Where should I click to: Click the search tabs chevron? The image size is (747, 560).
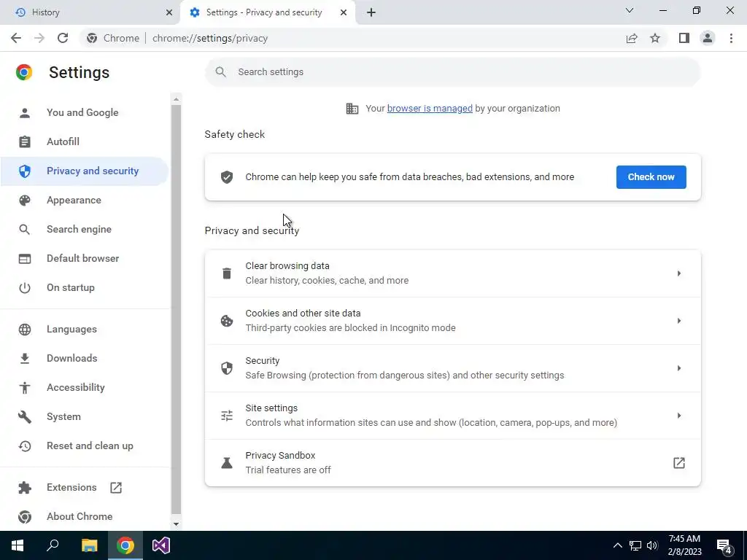click(630, 10)
